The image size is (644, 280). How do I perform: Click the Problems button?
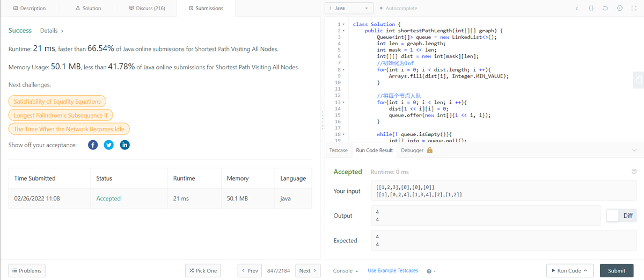[x=27, y=271]
